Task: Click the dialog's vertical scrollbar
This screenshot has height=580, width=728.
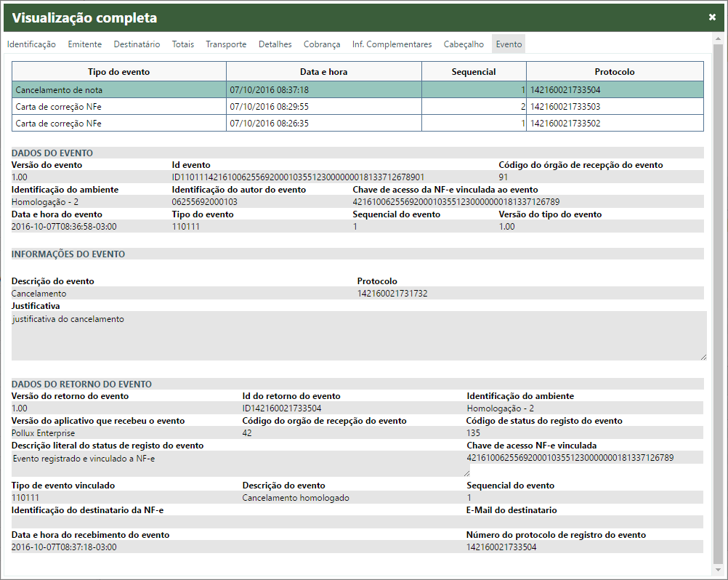Action: (x=718, y=291)
